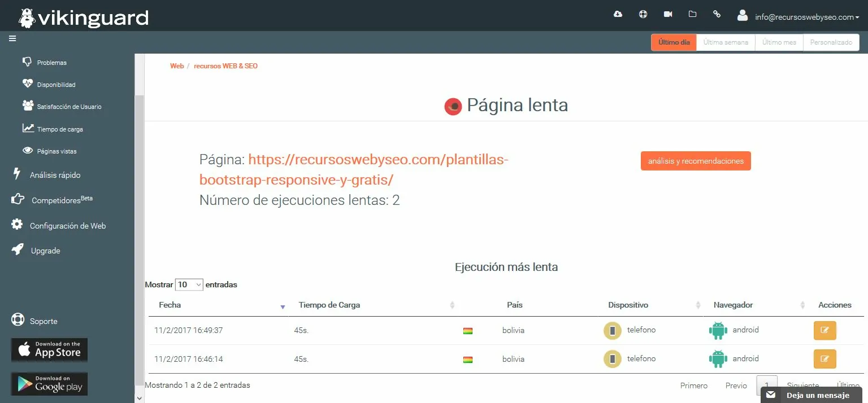Click the phone device icon in 16:49:37 row
This screenshot has height=403, width=868.
point(613,330)
